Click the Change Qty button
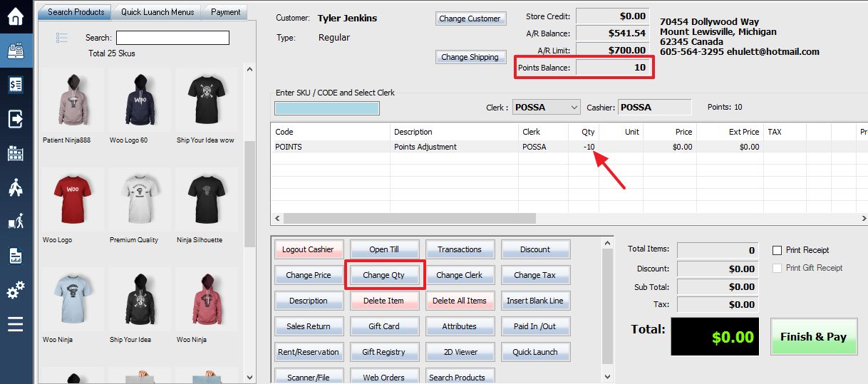Image resolution: width=868 pixels, height=384 pixels. pos(383,275)
